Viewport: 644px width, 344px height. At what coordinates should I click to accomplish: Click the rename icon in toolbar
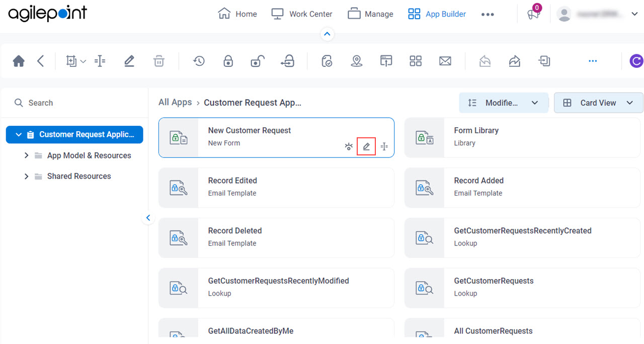[100, 61]
